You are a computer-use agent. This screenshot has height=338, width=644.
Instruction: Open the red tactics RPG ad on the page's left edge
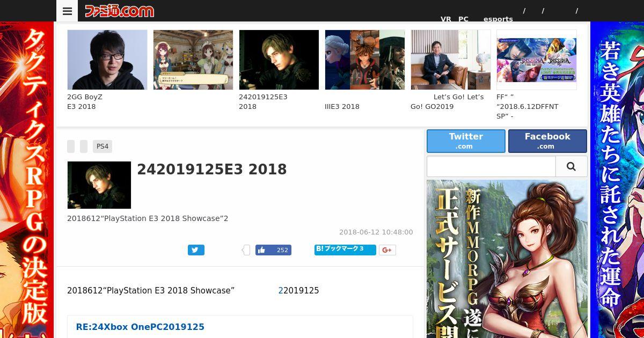click(27, 180)
